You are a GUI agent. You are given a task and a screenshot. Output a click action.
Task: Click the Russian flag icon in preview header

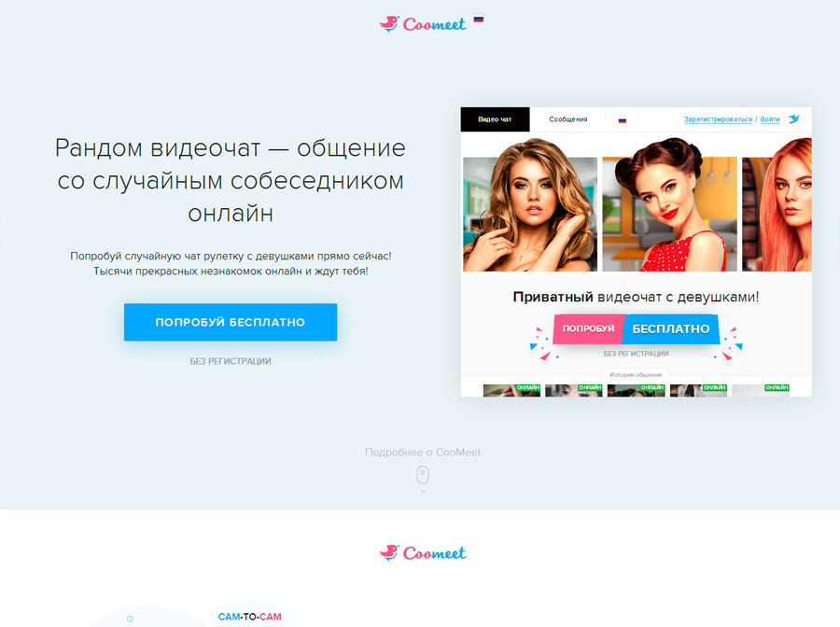[622, 120]
